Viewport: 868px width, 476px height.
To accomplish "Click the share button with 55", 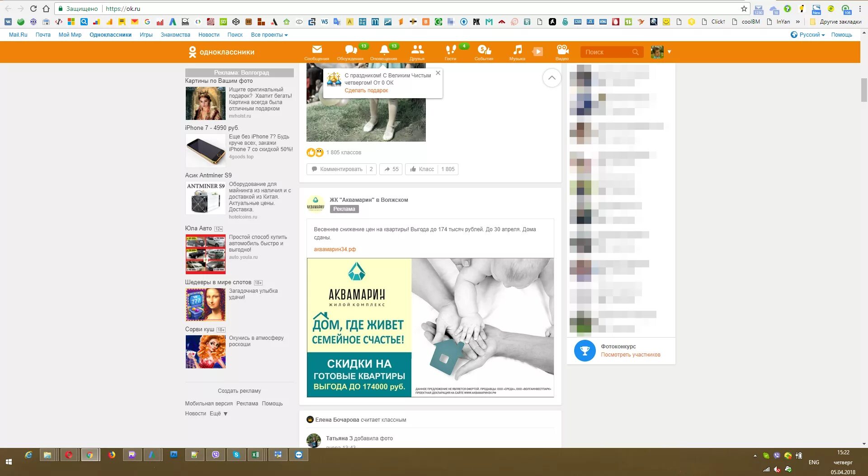I will tap(391, 169).
